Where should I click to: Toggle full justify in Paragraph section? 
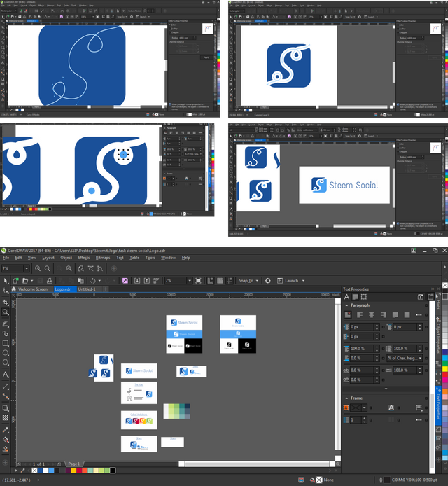pyautogui.click(x=395, y=314)
